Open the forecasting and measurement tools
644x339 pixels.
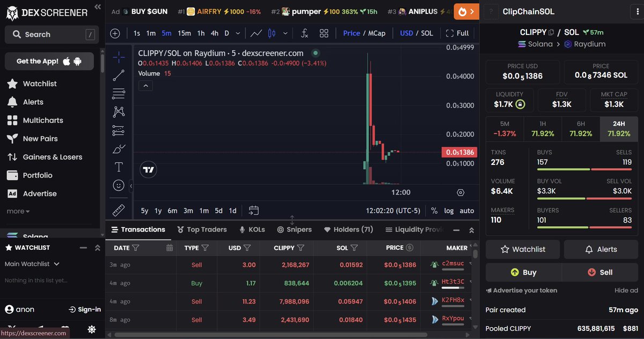tap(119, 131)
